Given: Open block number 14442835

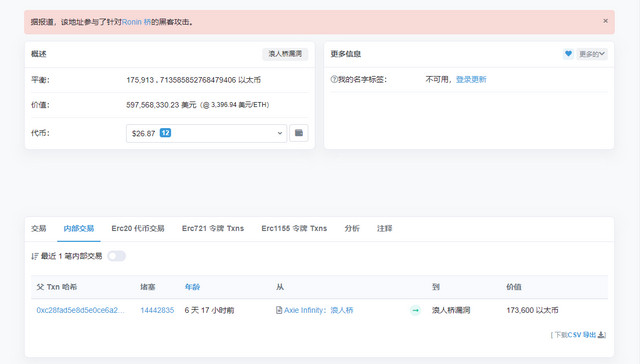Looking at the screenshot, I should pos(157,310).
